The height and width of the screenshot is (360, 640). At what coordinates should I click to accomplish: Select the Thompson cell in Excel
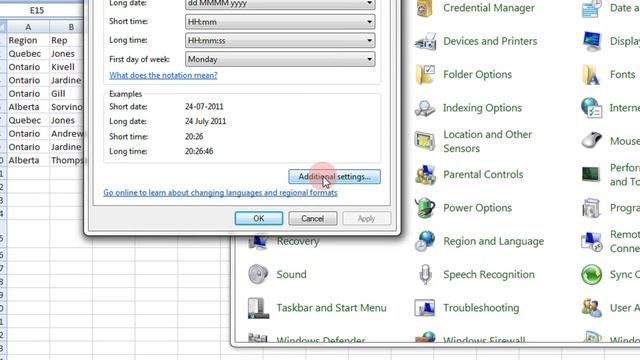tap(67, 160)
